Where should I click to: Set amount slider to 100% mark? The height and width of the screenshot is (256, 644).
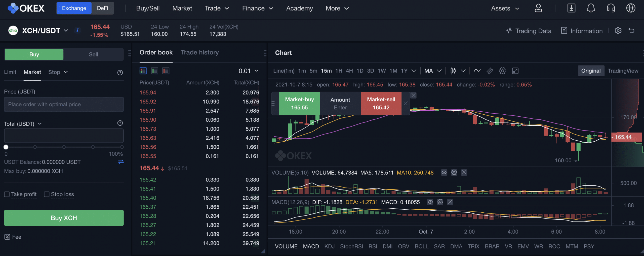coord(122,147)
